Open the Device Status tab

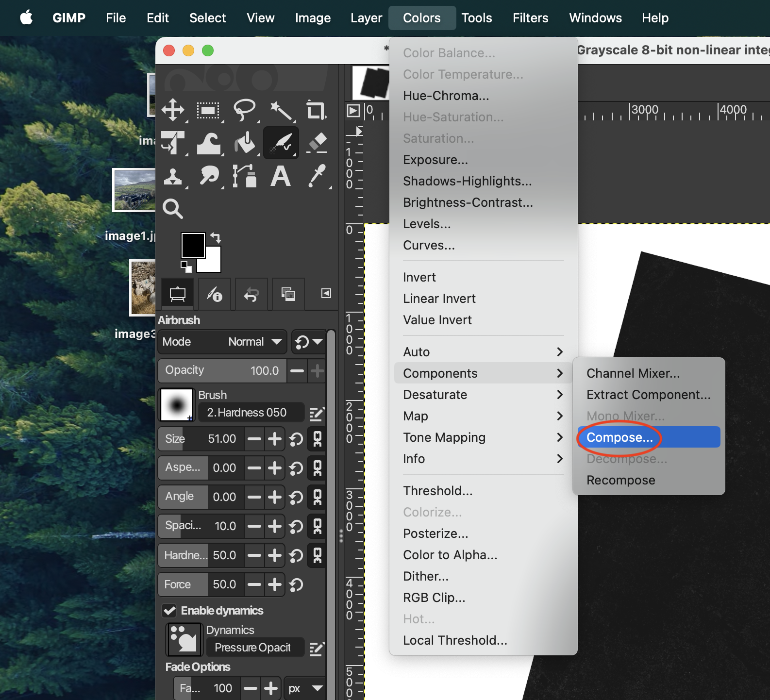214,294
